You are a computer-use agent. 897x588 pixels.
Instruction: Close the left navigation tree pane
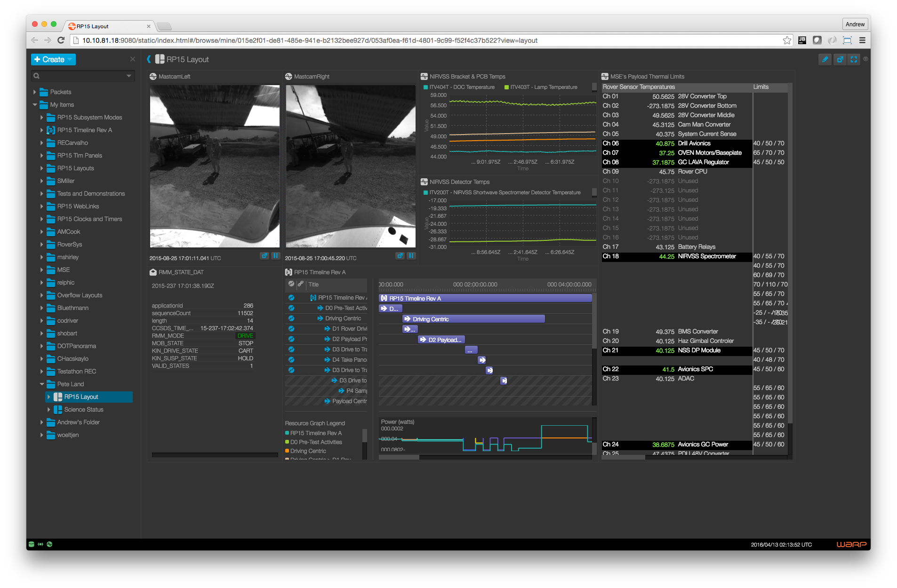coord(133,59)
